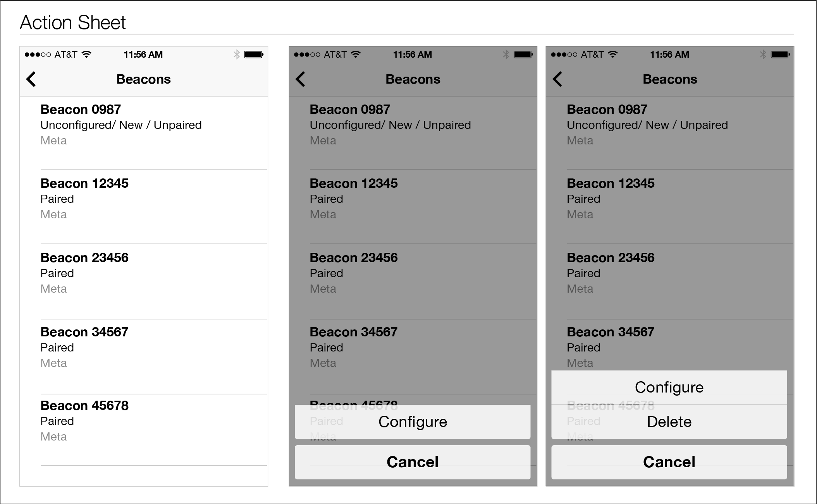The height and width of the screenshot is (504, 817).
Task: Click the Bluetooth icon in the right phone's status bar
Action: coord(763,55)
